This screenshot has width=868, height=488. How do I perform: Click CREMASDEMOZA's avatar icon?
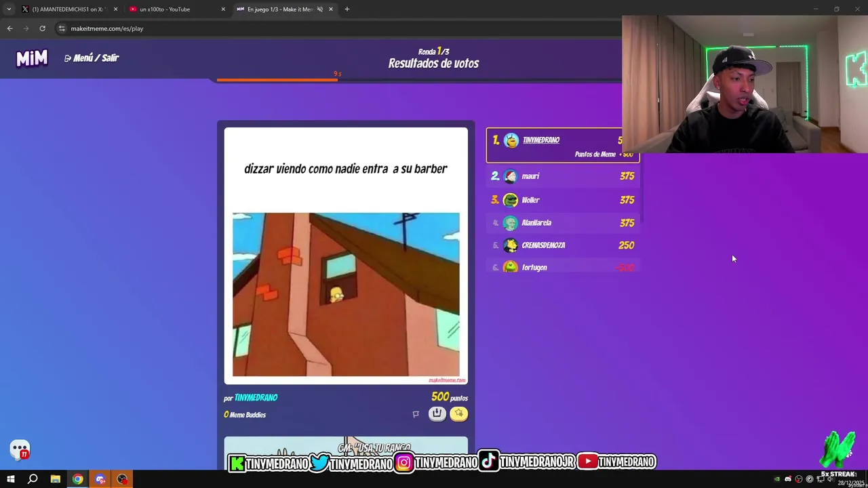tap(511, 245)
